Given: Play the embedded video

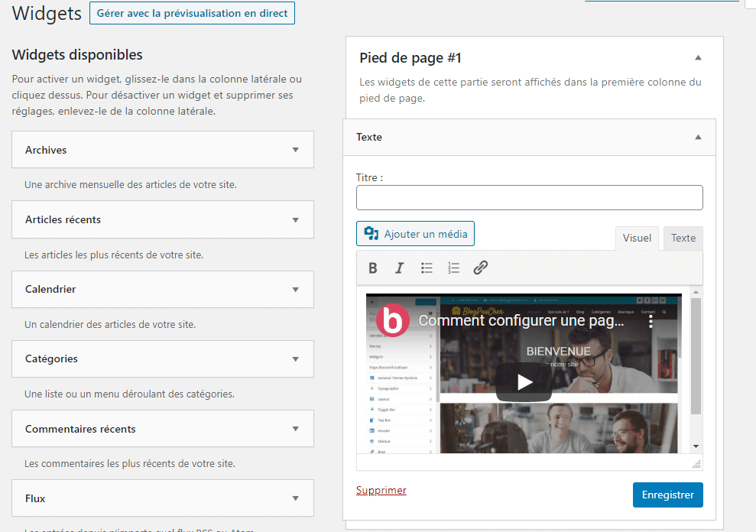Looking at the screenshot, I should (524, 379).
